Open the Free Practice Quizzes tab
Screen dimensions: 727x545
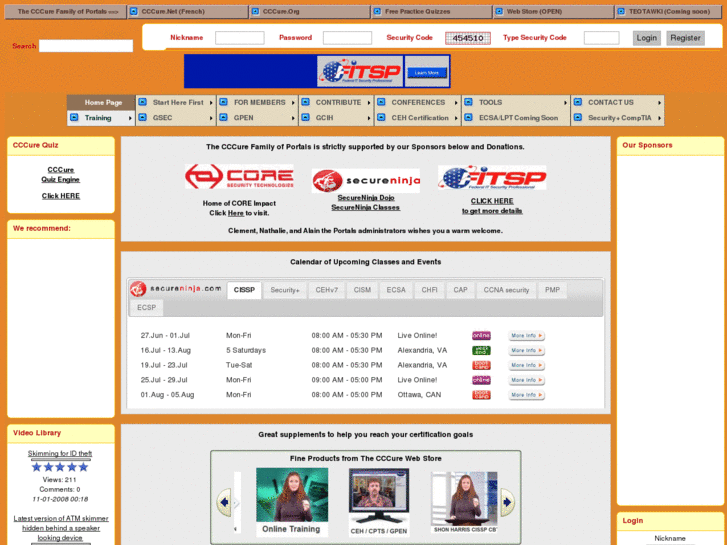pyautogui.click(x=432, y=12)
